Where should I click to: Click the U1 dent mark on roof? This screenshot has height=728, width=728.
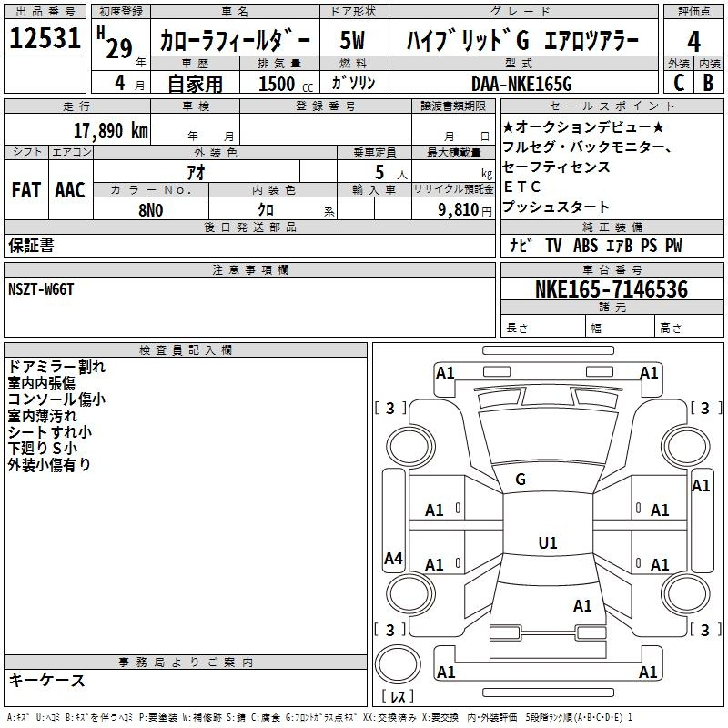coord(547,542)
